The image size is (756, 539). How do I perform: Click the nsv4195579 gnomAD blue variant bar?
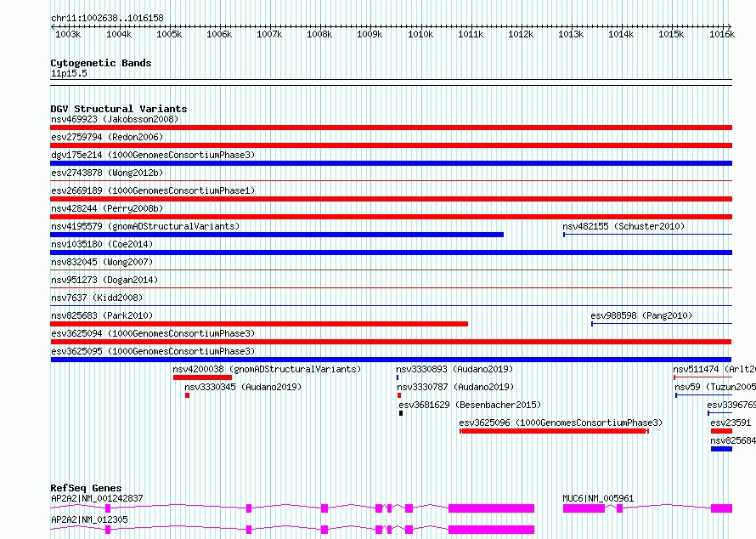click(277, 235)
